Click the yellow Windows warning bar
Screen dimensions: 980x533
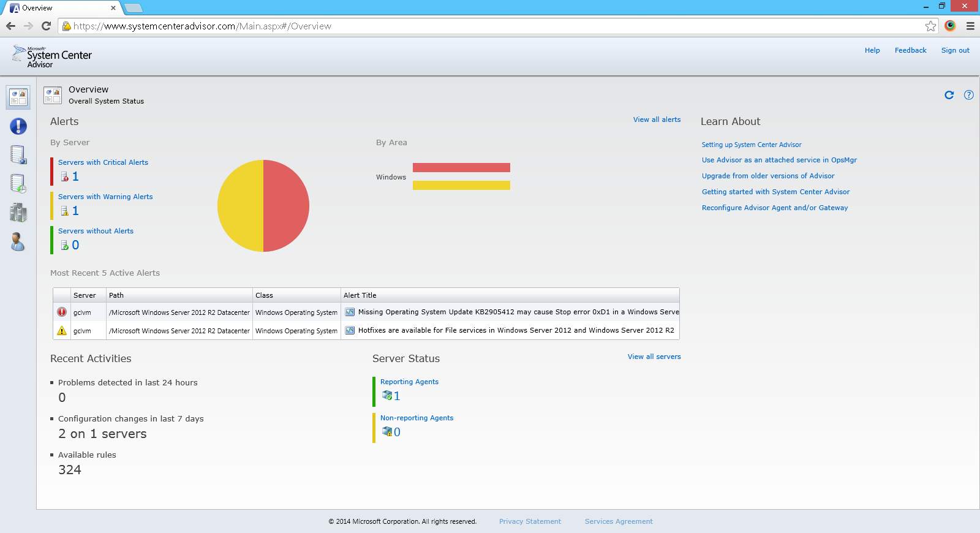point(461,185)
